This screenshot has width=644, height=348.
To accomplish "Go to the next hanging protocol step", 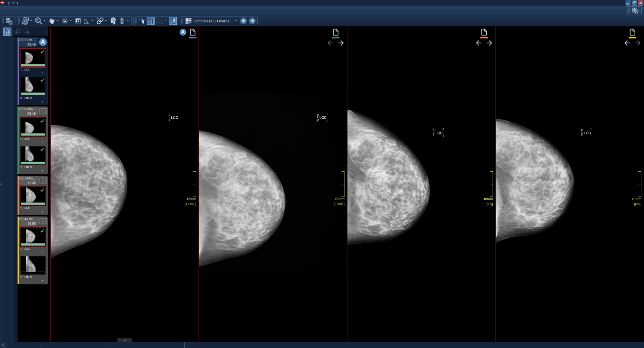I will coord(252,21).
